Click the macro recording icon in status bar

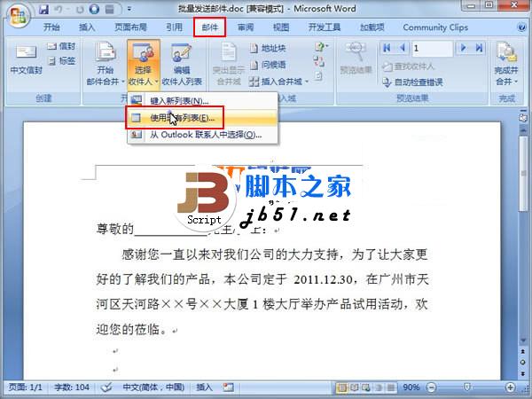(229, 387)
